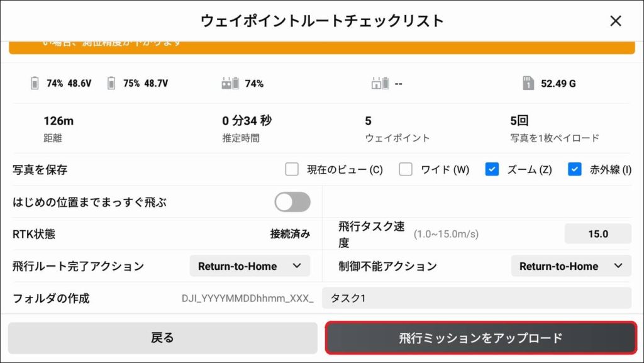Click the remote controller battery icon

point(230,83)
